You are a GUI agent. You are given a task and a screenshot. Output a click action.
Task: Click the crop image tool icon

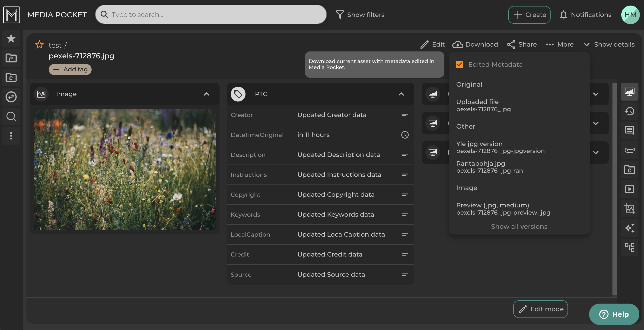pos(629,209)
